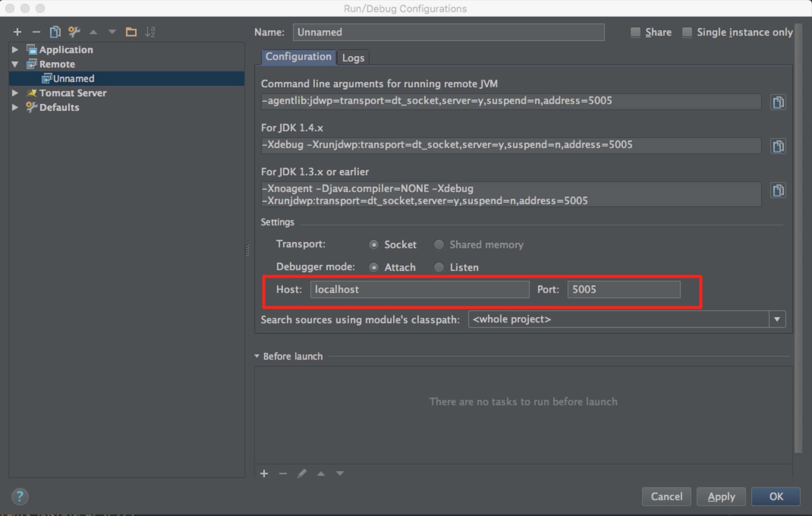Select Shared memory transport
This screenshot has width=812, height=516.
coord(439,245)
